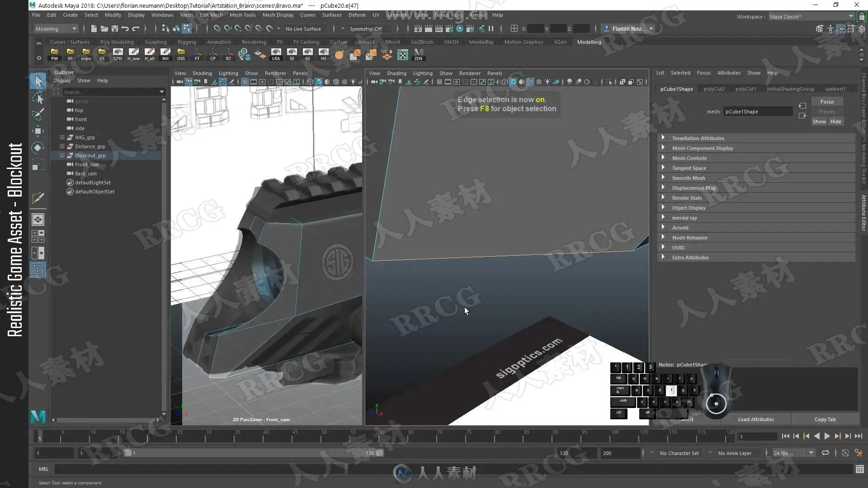Click the PW shelf button
Image resolution: width=868 pixels, height=488 pixels.
[55, 55]
